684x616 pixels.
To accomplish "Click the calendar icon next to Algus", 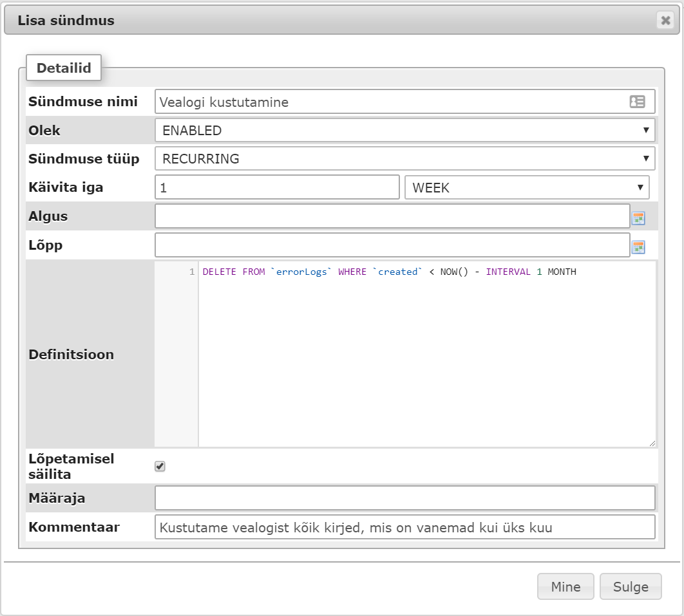I will tap(638, 218).
